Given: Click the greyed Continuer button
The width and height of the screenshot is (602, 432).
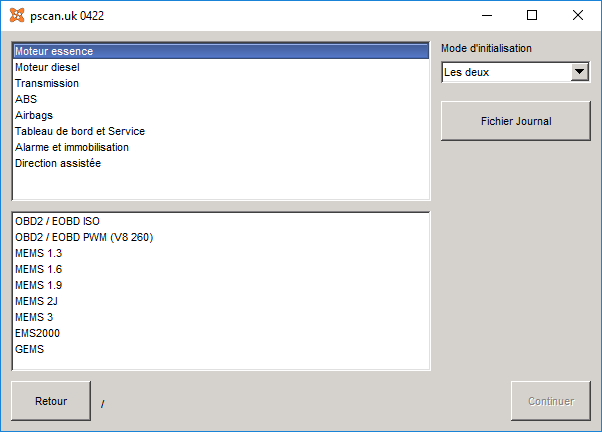Looking at the screenshot, I should pyautogui.click(x=551, y=401).
